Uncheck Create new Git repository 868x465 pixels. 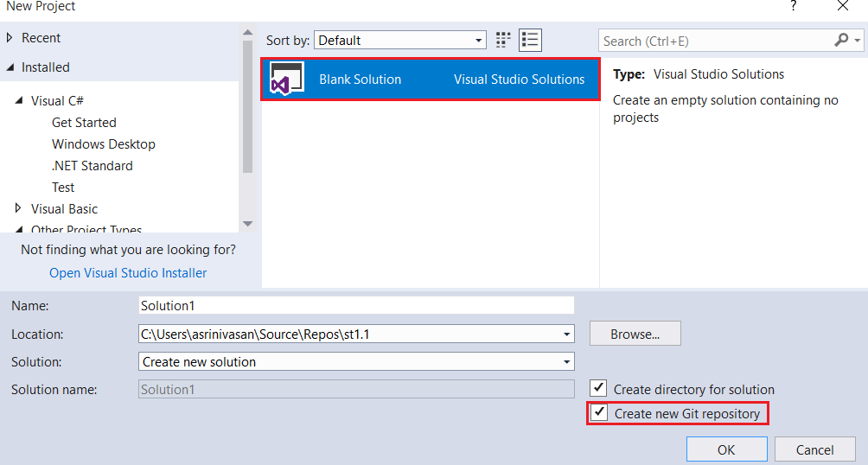(x=599, y=413)
